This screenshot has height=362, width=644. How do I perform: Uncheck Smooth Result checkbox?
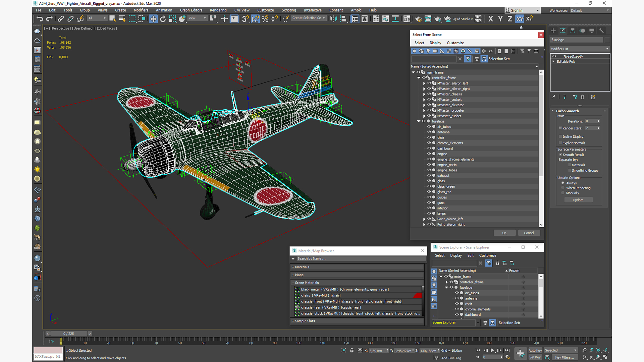560,155
